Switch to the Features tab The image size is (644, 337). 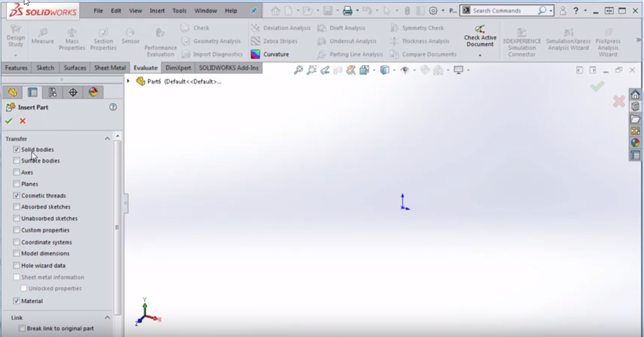pyautogui.click(x=16, y=68)
